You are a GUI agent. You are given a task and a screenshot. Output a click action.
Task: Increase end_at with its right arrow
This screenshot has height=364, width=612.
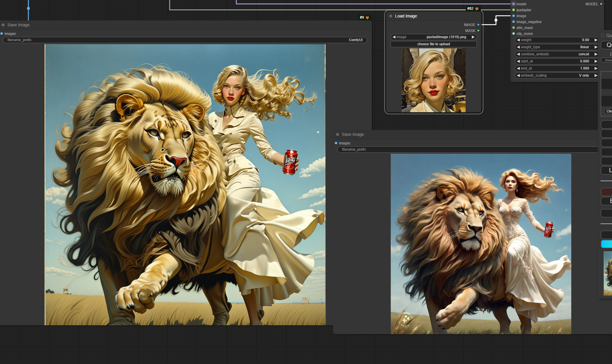596,68
